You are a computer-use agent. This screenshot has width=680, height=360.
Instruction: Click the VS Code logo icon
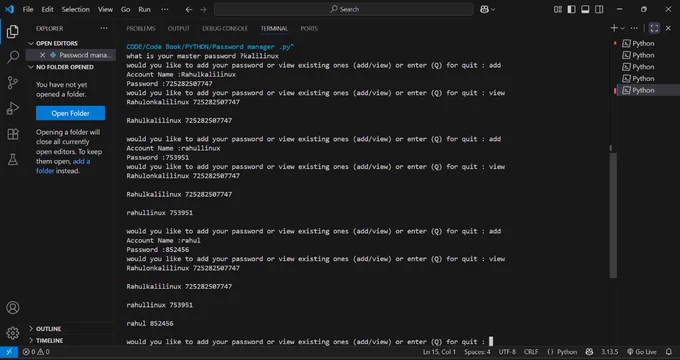(9, 9)
